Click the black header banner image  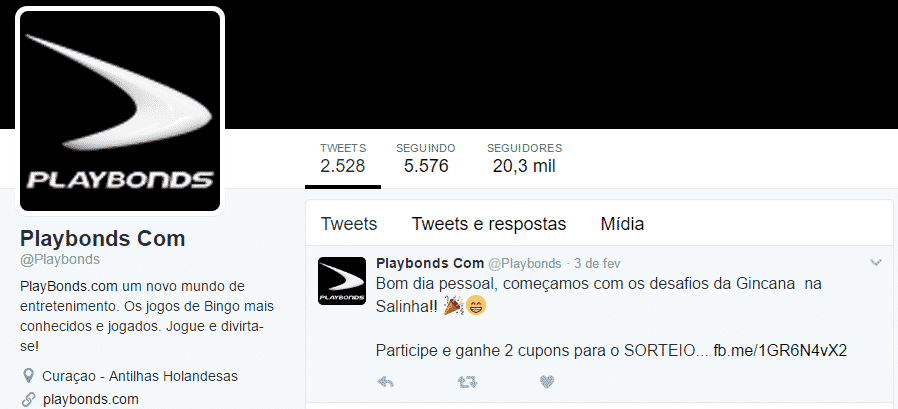tap(561, 64)
